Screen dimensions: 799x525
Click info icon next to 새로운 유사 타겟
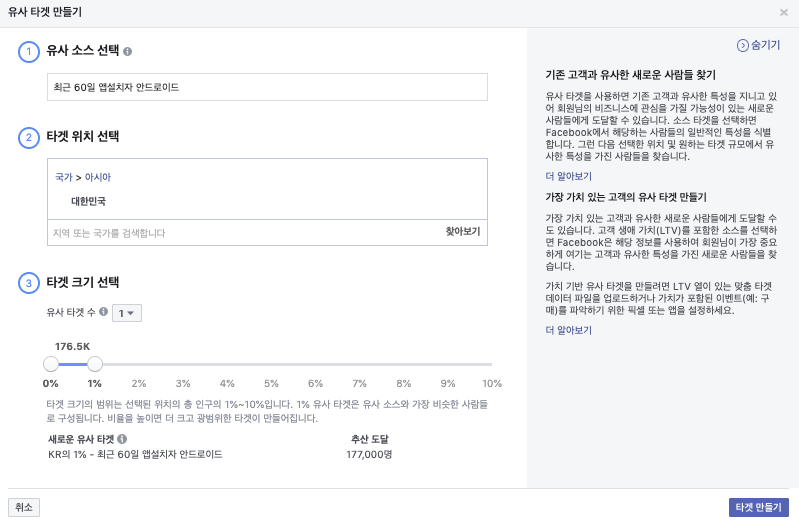[122, 439]
